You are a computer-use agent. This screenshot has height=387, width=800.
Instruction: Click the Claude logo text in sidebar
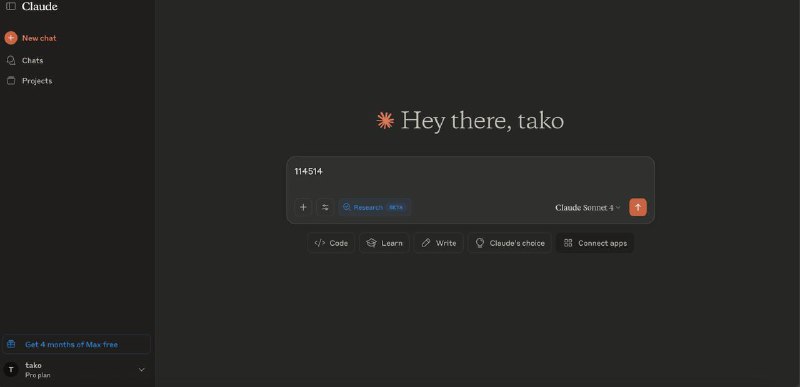tap(39, 6)
